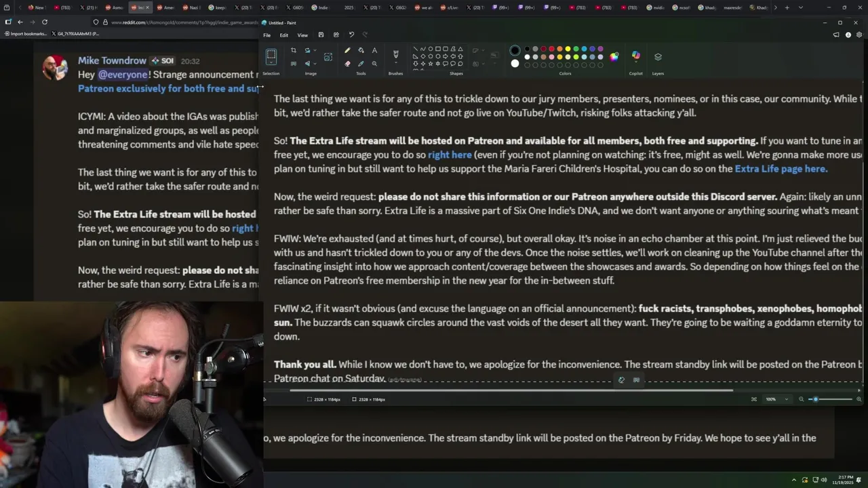The height and width of the screenshot is (488, 868).
Task: Click the Rotate image icon in Paint
Action: click(x=307, y=50)
